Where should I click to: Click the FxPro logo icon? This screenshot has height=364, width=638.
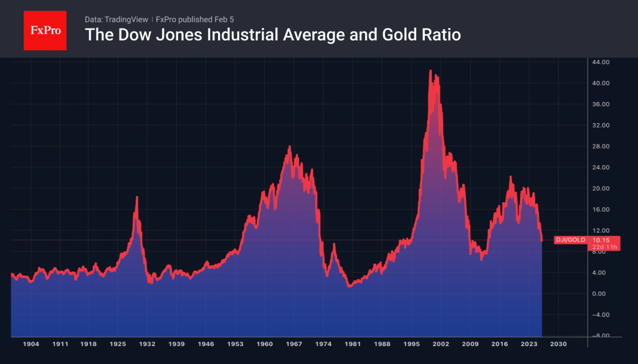(45, 30)
